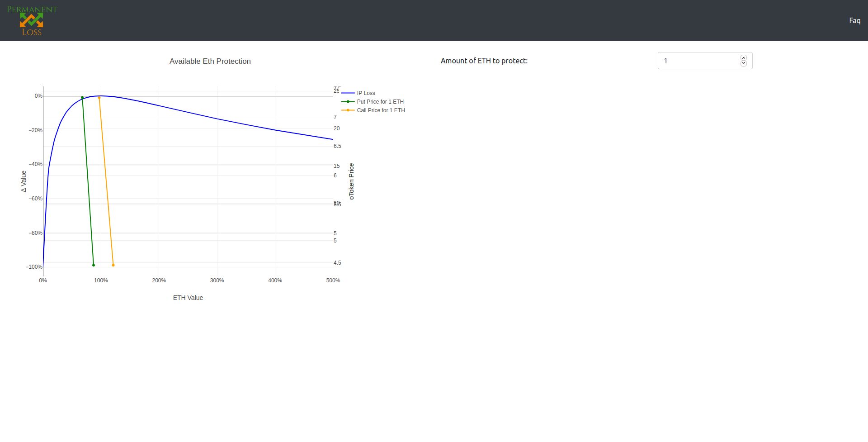The width and height of the screenshot is (868, 442).
Task: Click the 4.5 tick on right axis
Action: point(337,263)
